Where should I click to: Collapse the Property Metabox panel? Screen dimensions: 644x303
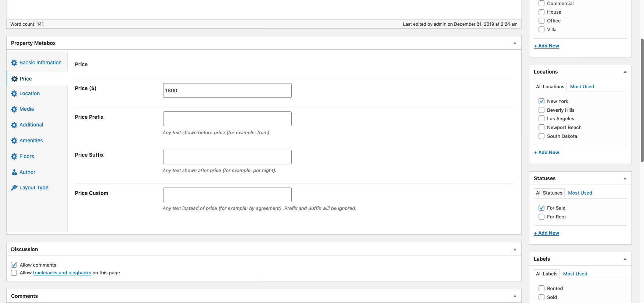click(x=515, y=43)
